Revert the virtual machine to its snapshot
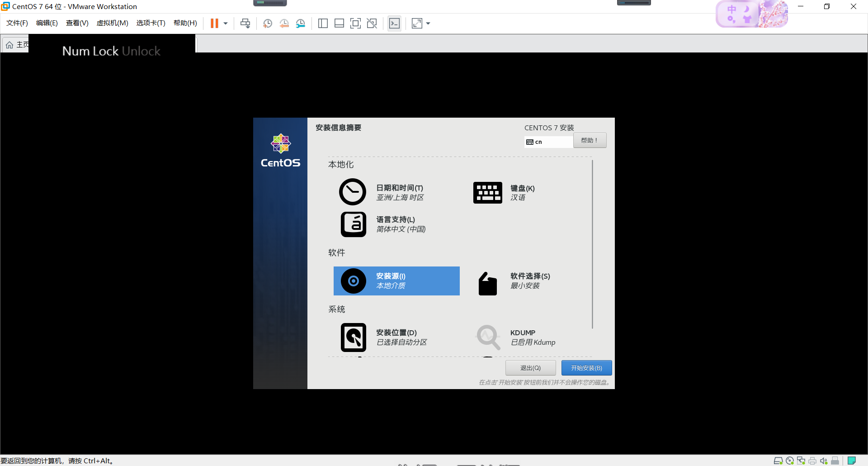This screenshot has height=466, width=868. [x=284, y=24]
